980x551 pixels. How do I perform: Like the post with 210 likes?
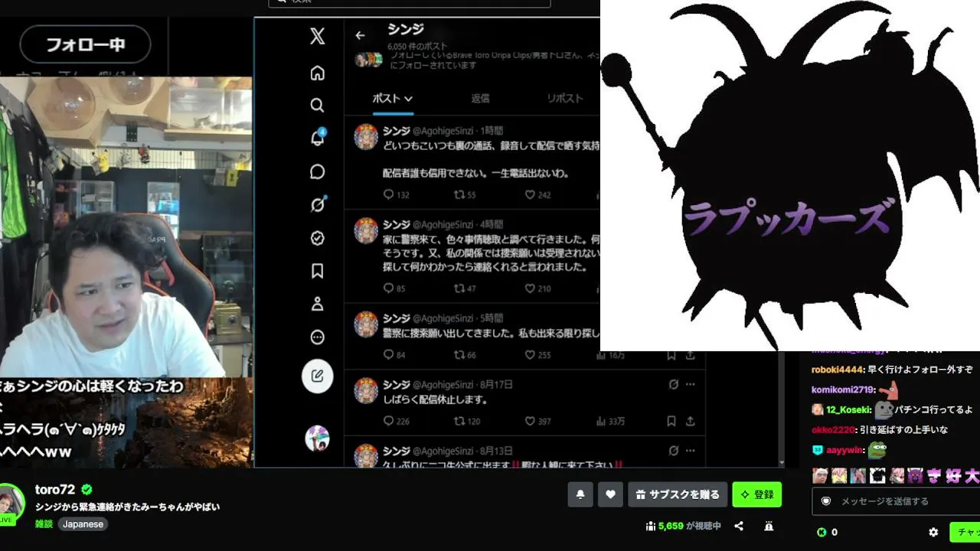pos(537,289)
